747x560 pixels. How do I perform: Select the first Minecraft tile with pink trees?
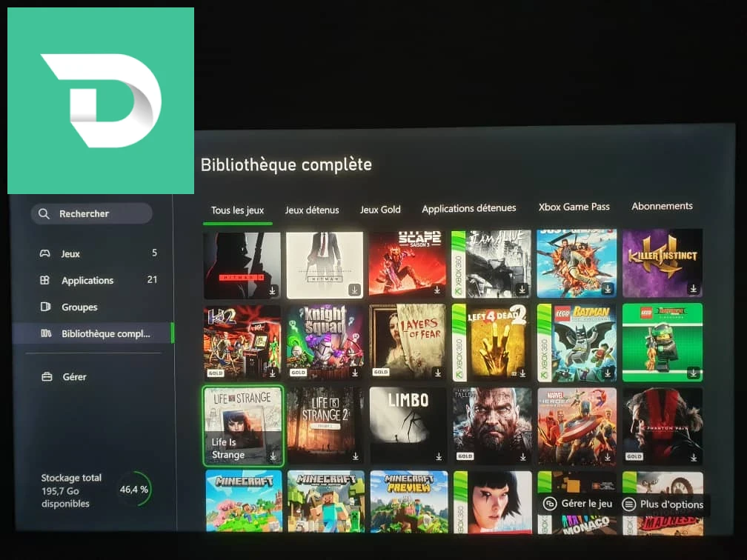pyautogui.click(x=244, y=501)
